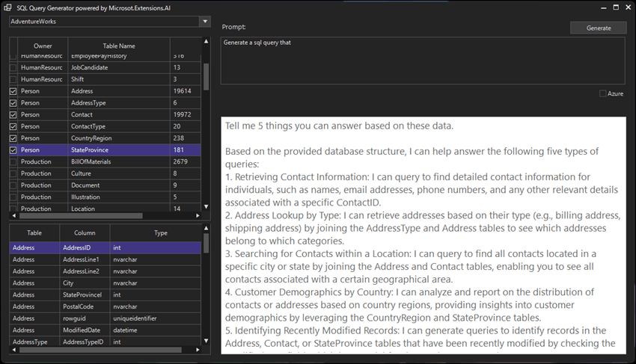Click the columns grid scroll-right arrow
Screen dimensions: 636x364
(198, 350)
